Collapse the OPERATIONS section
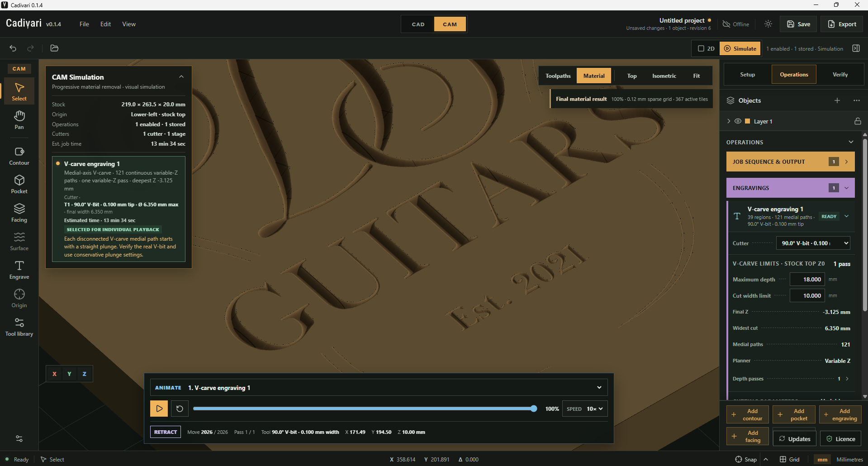Viewport: 868px width, 466px height. pos(851,142)
